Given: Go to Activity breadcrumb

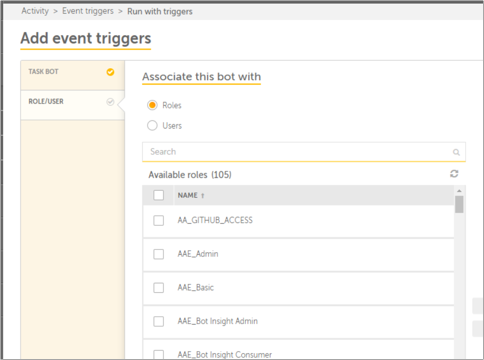Looking at the screenshot, I should pos(35,11).
